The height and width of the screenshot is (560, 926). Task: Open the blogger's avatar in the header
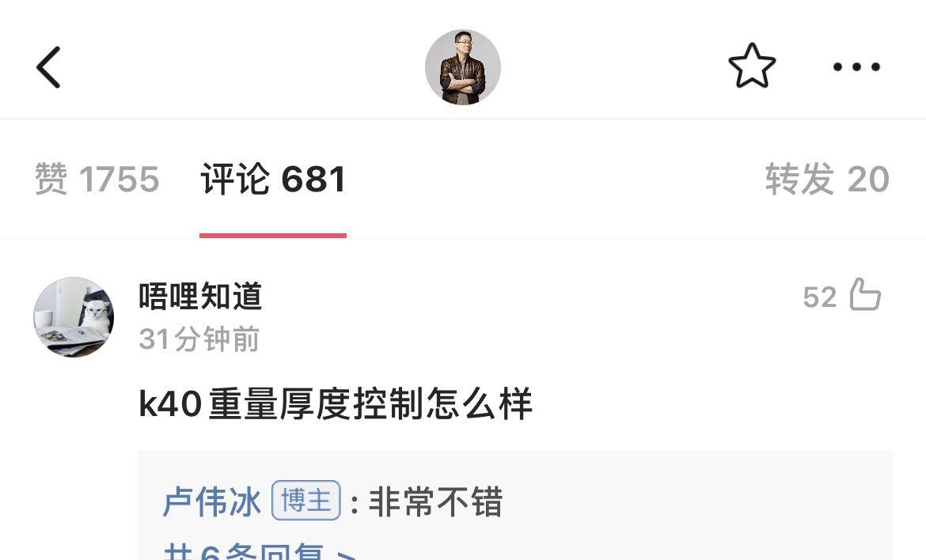(x=462, y=67)
